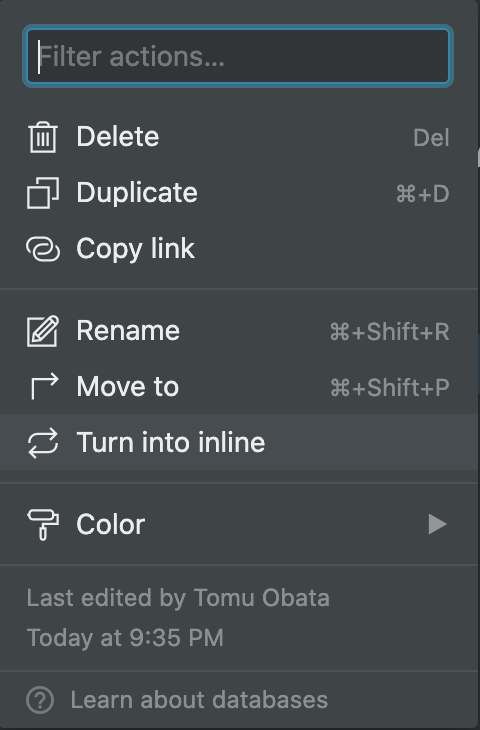This screenshot has width=480, height=730.
Task: Click the ⌘+D shortcut hint beside Duplicate
Action: [x=422, y=194]
